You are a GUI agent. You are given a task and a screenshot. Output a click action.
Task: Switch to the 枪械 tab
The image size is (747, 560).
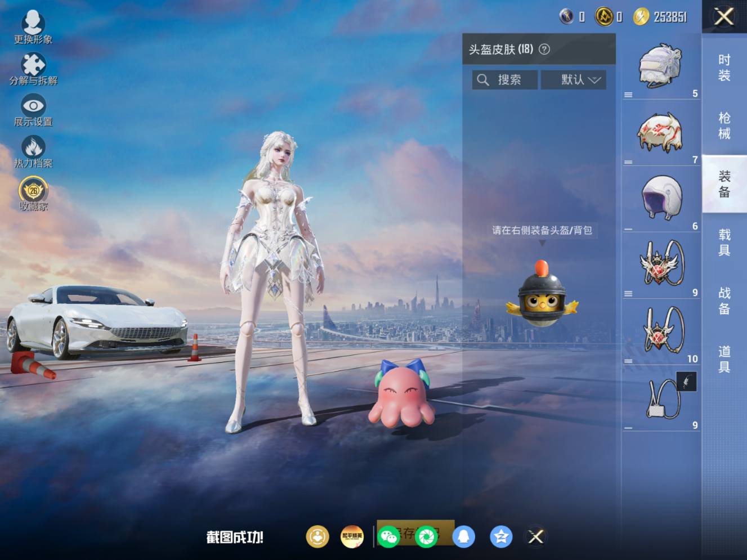(x=724, y=126)
